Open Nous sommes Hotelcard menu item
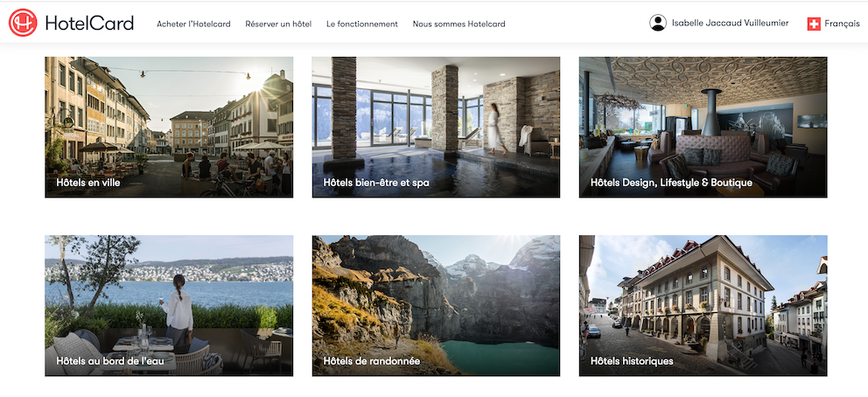 [458, 24]
